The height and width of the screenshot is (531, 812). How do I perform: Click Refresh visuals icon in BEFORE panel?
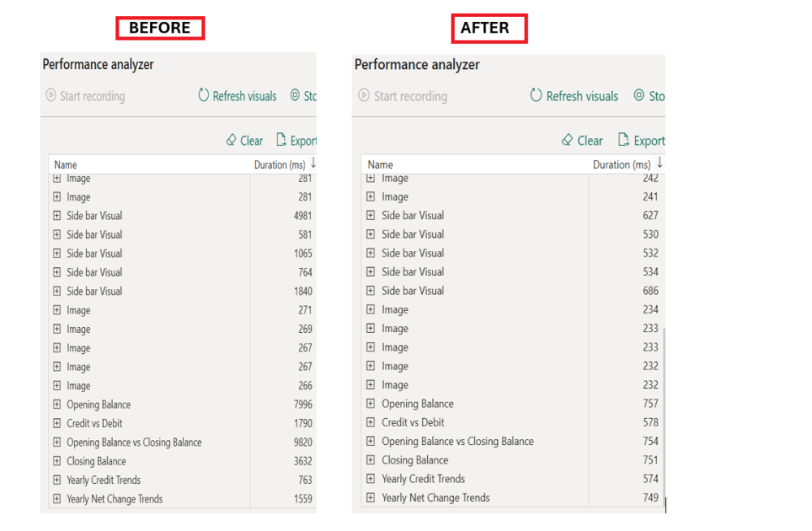tap(204, 96)
